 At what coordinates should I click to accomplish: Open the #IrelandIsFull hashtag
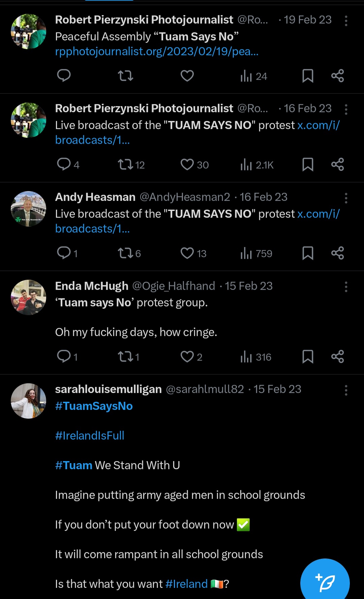90,436
